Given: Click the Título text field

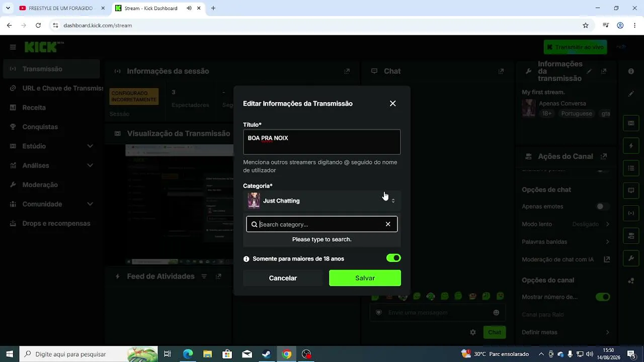Looking at the screenshot, I should 322,142.
